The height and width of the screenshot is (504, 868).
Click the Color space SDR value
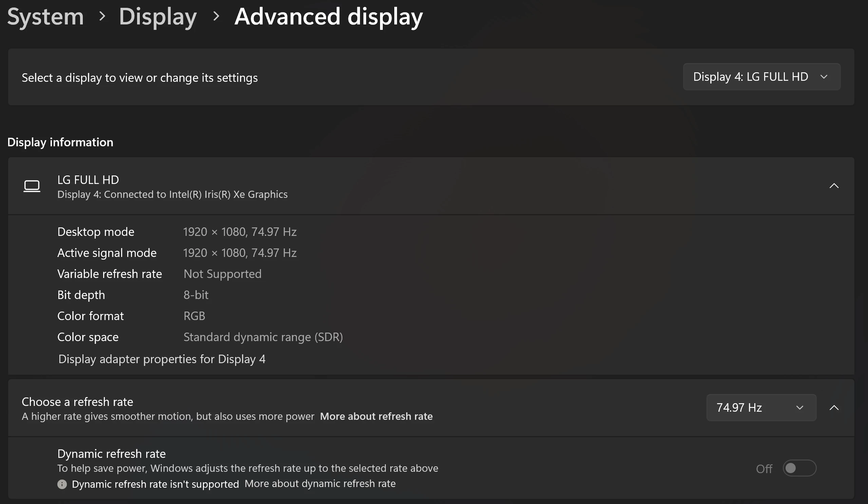click(x=263, y=337)
